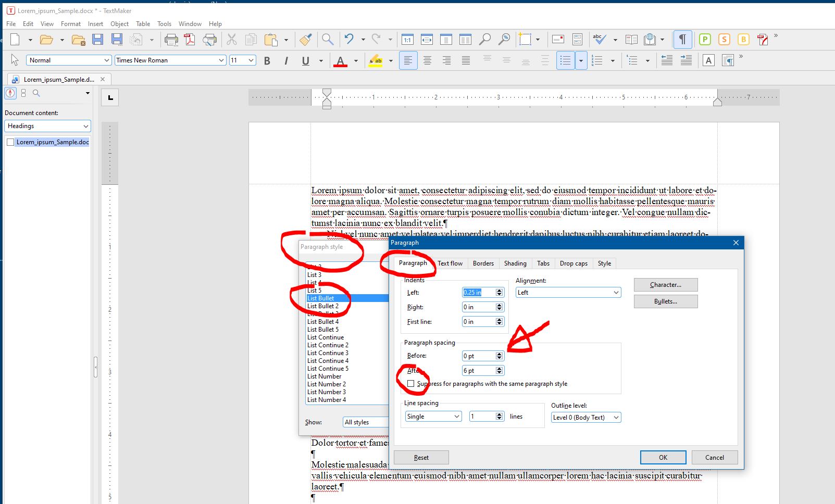Image resolution: width=835 pixels, height=504 pixels.
Task: Click the Left indent input field
Action: pos(478,293)
